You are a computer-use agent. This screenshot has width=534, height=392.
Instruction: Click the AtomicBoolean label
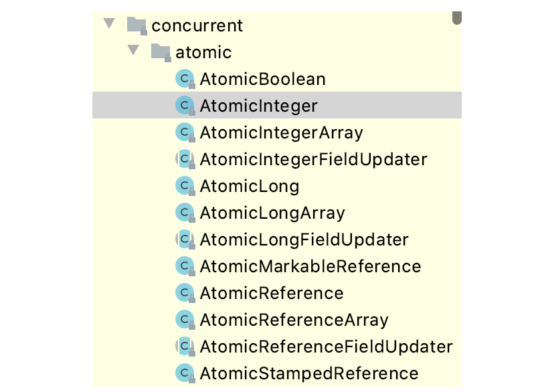click(x=262, y=79)
